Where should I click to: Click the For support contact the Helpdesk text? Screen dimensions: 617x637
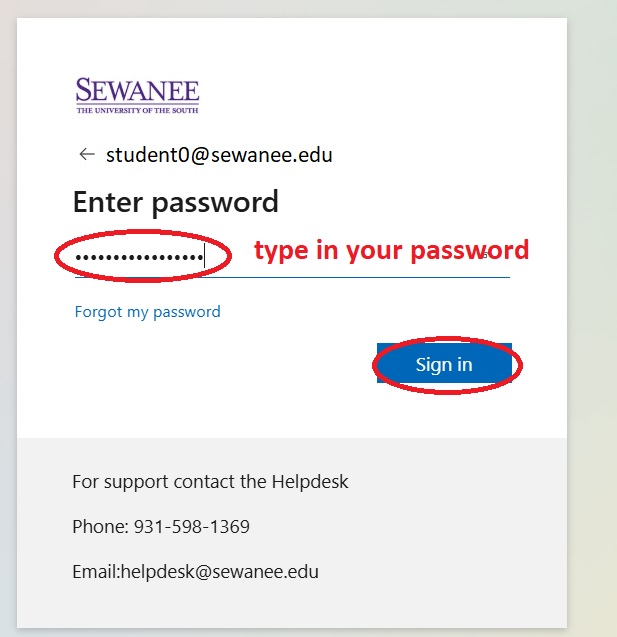[x=210, y=482]
